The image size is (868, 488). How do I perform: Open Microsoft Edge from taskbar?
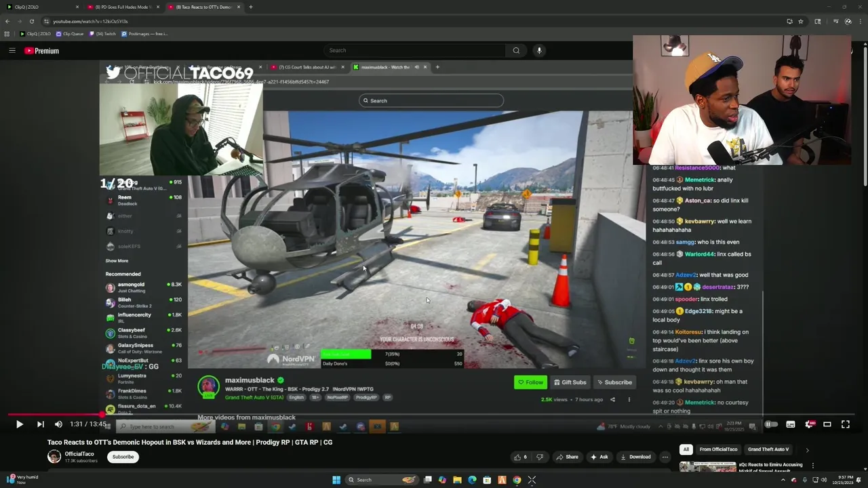tap(473, 480)
